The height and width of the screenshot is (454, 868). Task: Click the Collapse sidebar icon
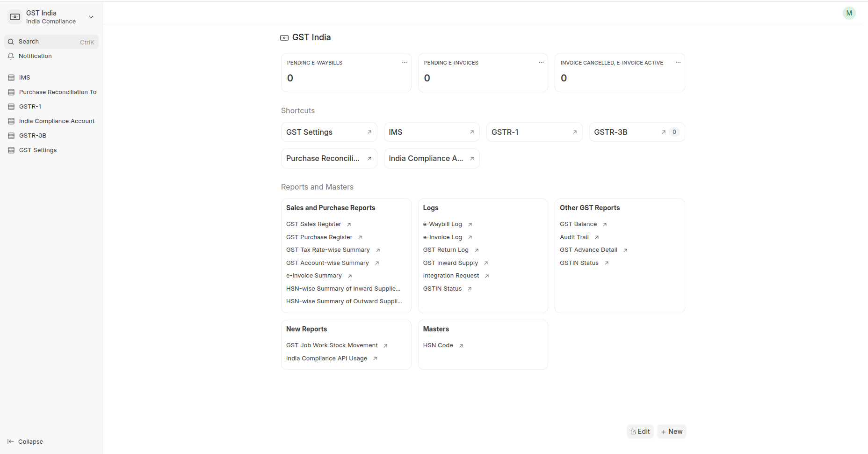coord(11,441)
